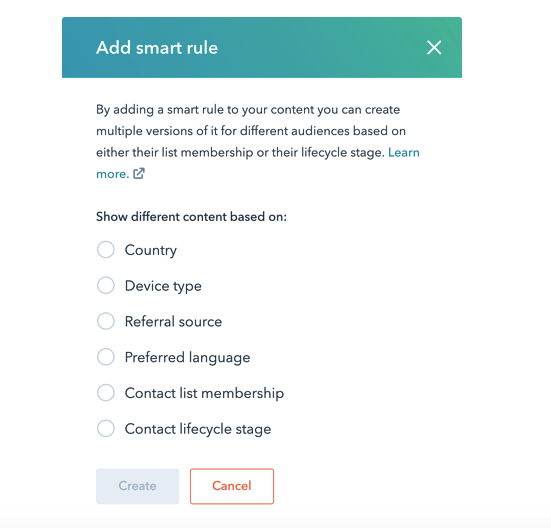Click the 'Device type' option label text
Screen dimensions: 551x528
(x=163, y=286)
